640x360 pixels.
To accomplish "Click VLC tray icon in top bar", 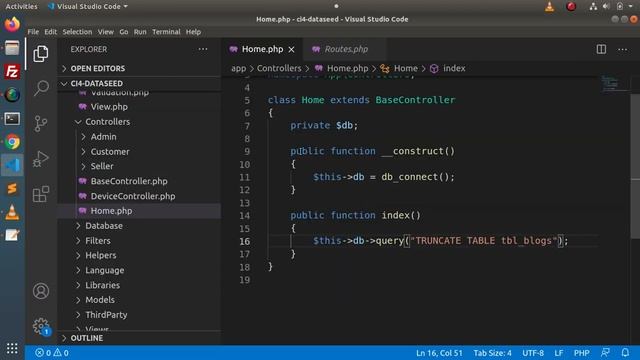I will pos(549,7).
